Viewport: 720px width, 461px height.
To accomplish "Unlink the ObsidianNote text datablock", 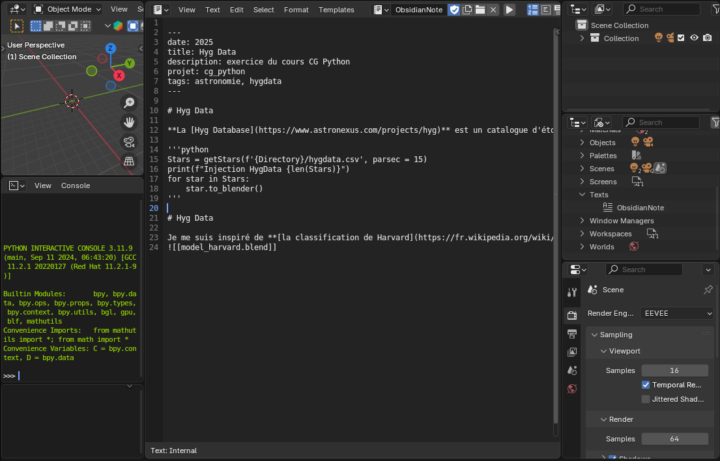I will point(493,10).
